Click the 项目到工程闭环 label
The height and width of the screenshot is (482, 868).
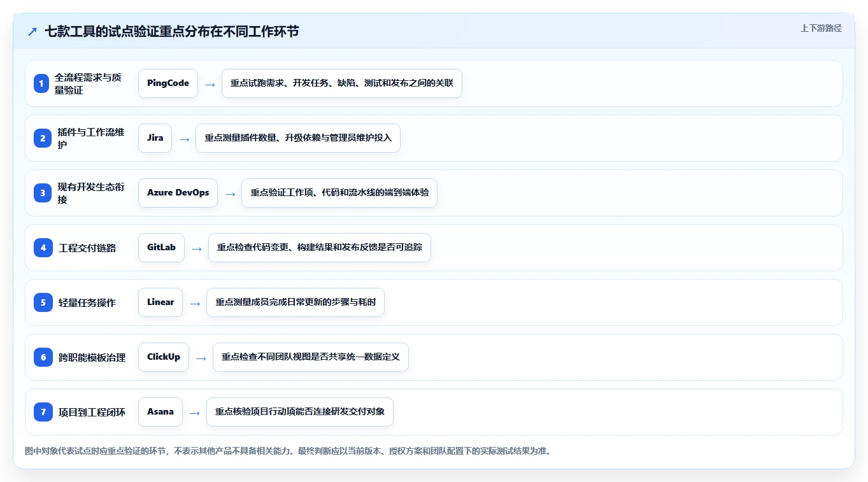[92, 412]
